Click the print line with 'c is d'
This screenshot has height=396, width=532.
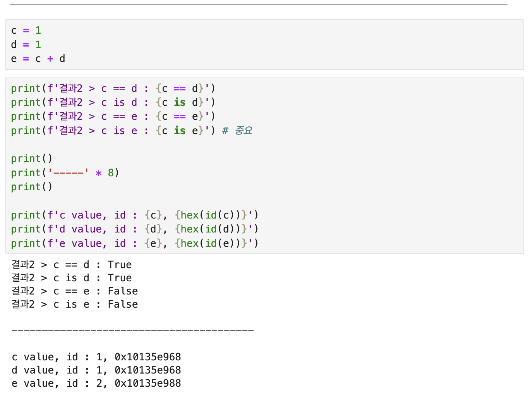pos(113,102)
